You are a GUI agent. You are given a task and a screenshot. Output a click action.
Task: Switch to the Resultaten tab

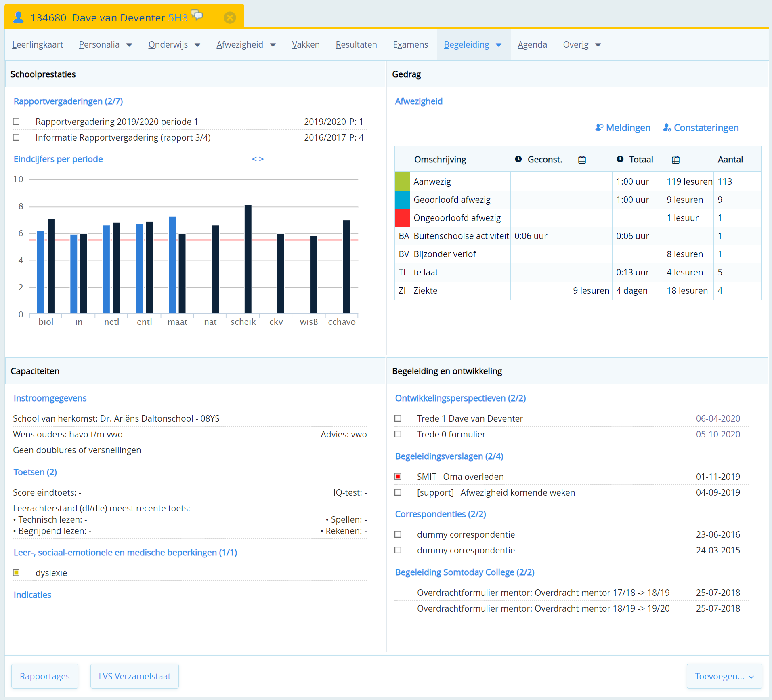[x=356, y=45]
